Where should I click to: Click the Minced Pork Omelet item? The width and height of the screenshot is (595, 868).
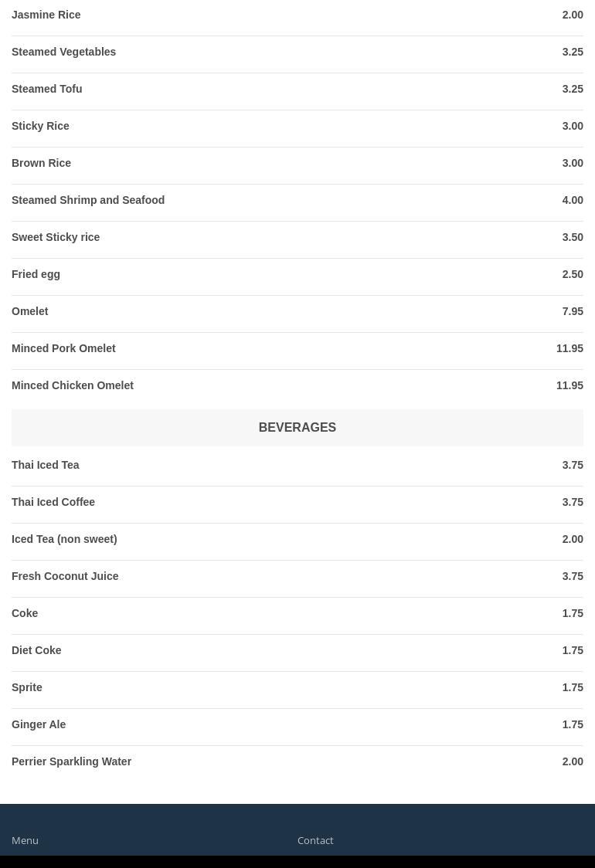pos(63,348)
